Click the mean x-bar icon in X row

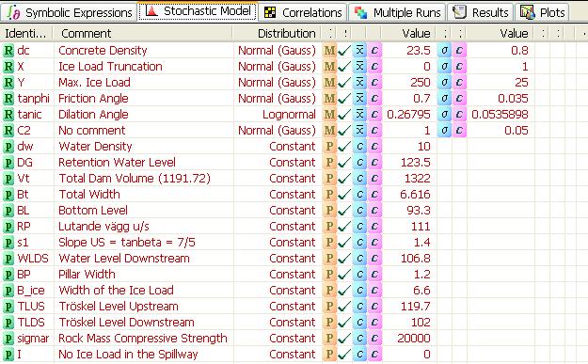pos(359,67)
